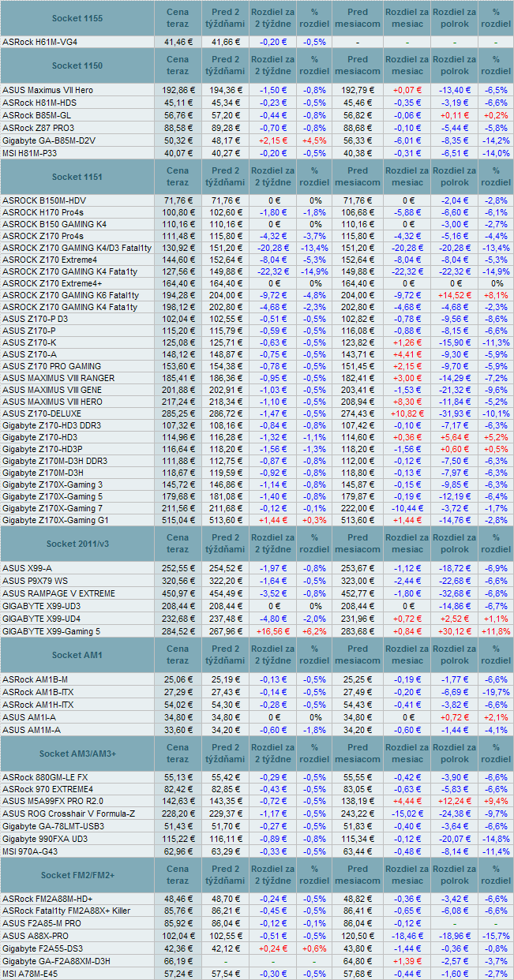Select ASUS AM1I-A product name
This screenshot has height=980, width=514.
[x=28, y=717]
